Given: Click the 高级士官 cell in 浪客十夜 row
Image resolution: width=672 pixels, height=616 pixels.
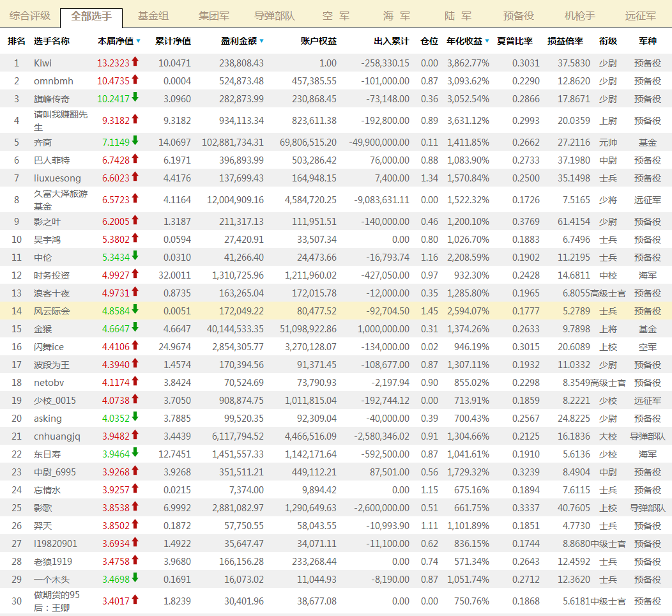Looking at the screenshot, I should (608, 294).
